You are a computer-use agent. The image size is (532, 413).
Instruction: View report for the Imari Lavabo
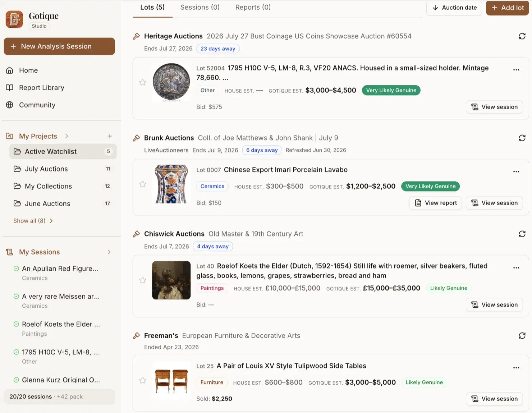436,203
